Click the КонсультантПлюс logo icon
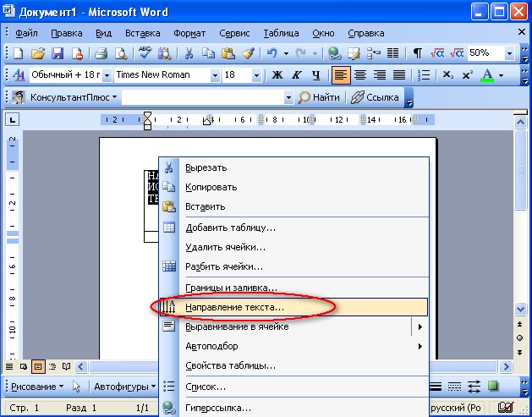Image resolution: width=532 pixels, height=417 pixels. click(18, 97)
